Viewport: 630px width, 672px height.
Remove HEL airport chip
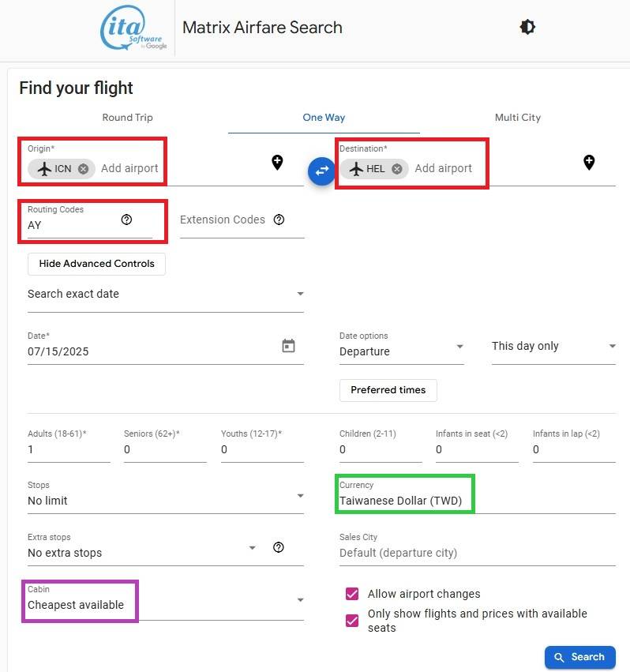click(396, 168)
